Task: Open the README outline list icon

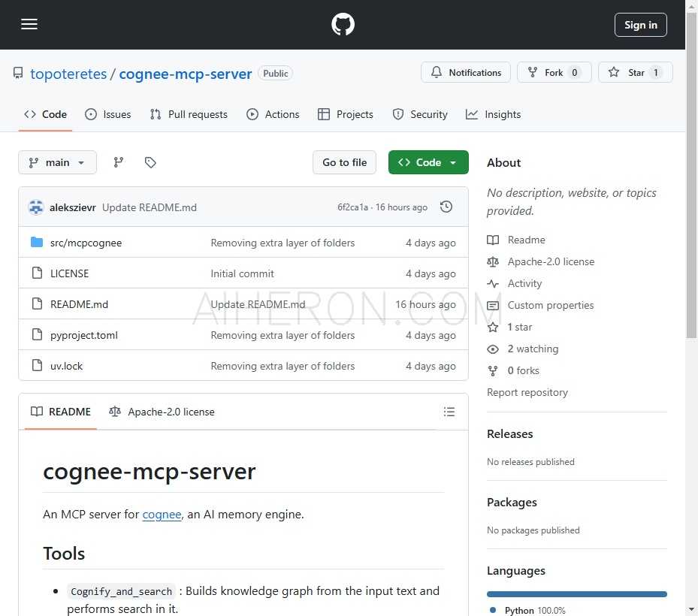Action: 449,412
